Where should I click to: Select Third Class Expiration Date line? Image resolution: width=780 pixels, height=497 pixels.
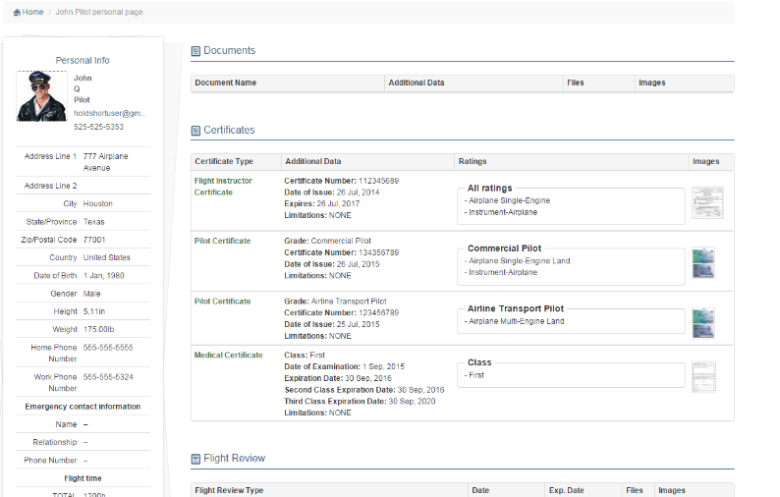[x=360, y=401]
